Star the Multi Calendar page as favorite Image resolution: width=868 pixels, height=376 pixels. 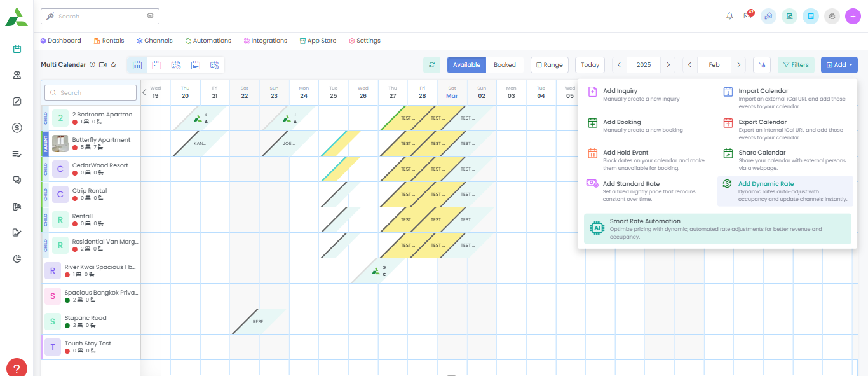(x=114, y=64)
